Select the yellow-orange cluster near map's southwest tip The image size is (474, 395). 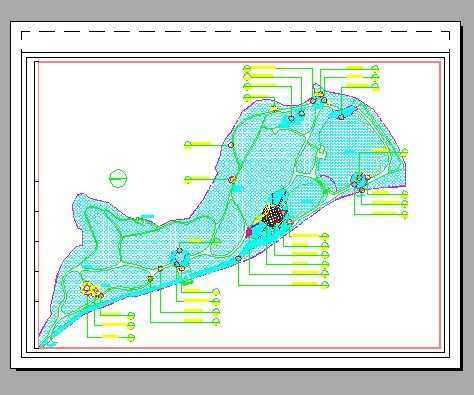tap(92, 291)
